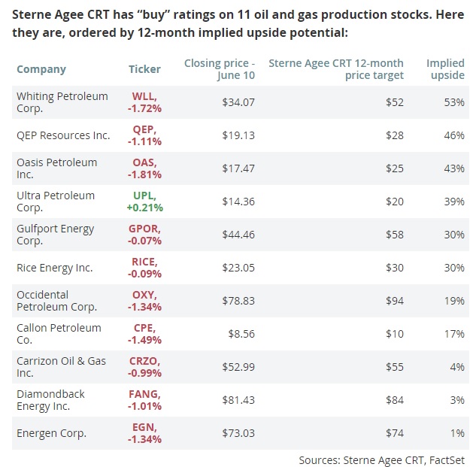Select the OAS ticker symbol
This screenshot has height=467, width=476.
tap(144, 162)
